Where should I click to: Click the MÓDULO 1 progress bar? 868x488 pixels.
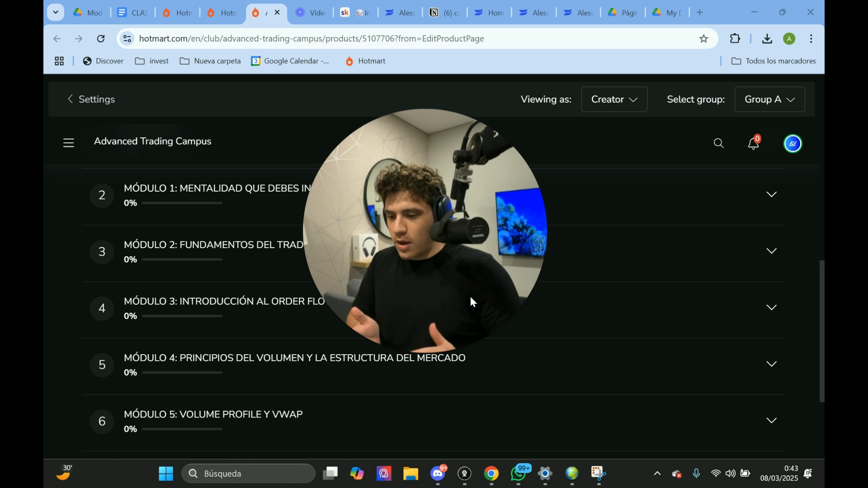click(183, 203)
